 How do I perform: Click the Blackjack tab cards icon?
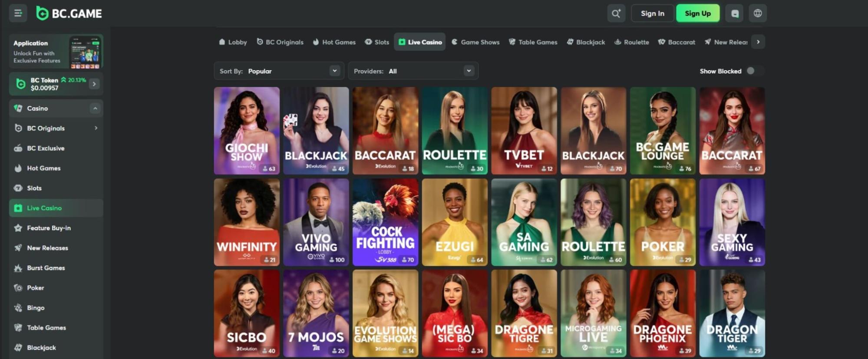click(x=570, y=42)
